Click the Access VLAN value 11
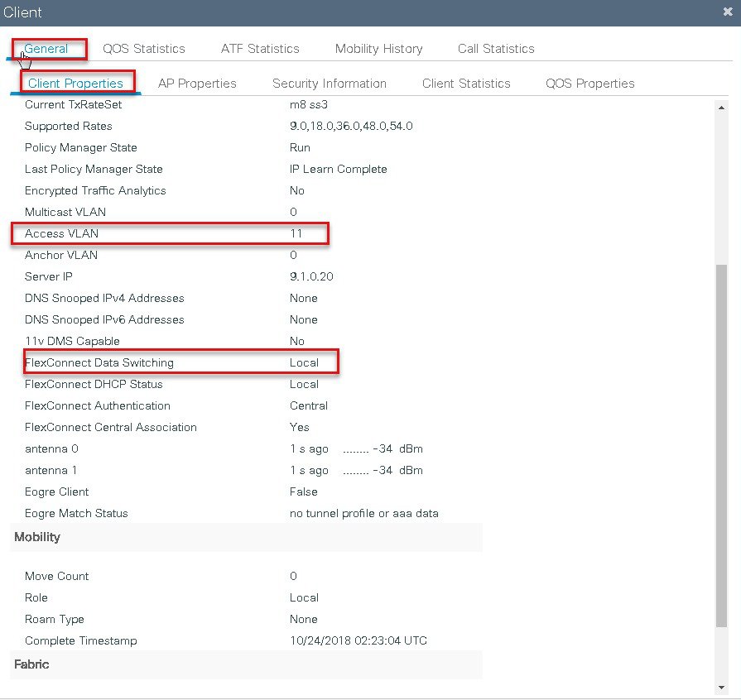This screenshot has width=741, height=700. [x=296, y=233]
